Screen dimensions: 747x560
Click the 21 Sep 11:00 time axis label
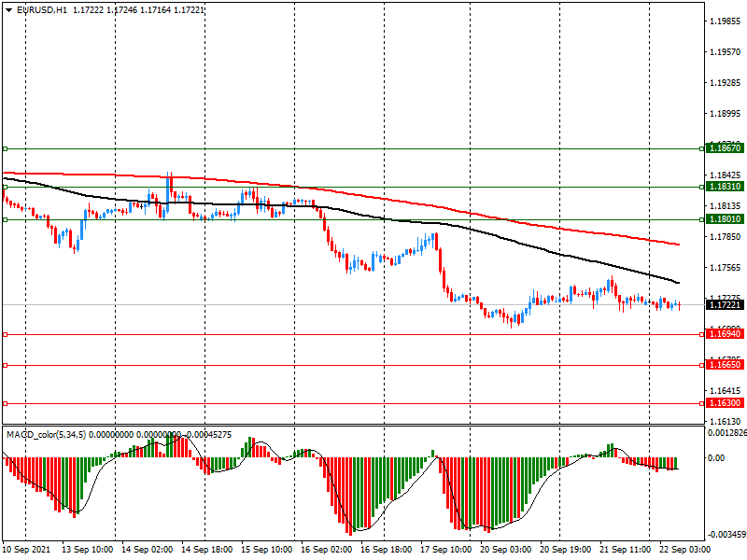625,550
